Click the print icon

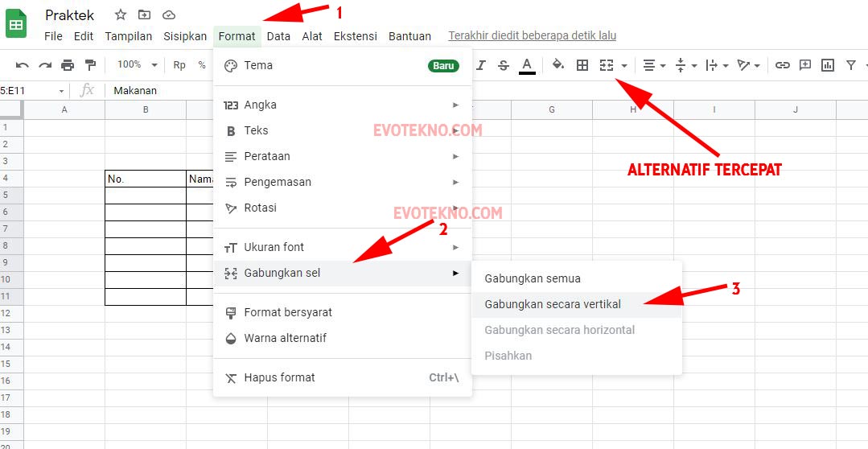pyautogui.click(x=68, y=65)
